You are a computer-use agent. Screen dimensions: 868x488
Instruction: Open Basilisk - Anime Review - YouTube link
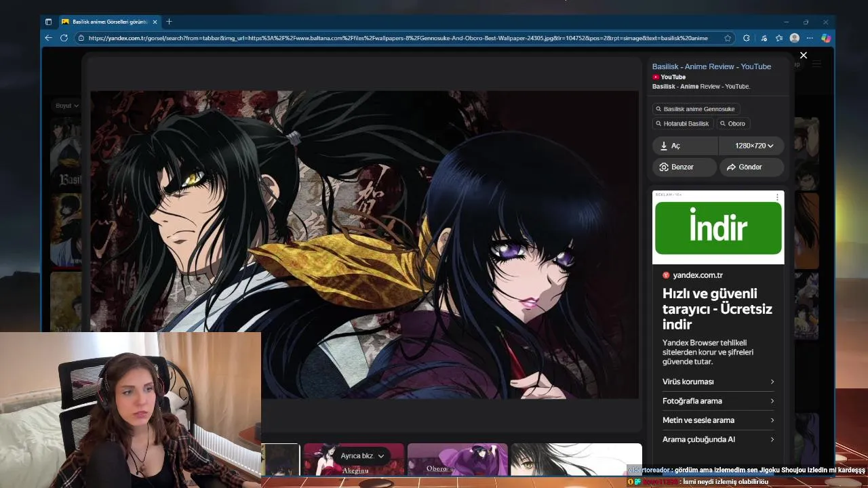tap(711, 66)
